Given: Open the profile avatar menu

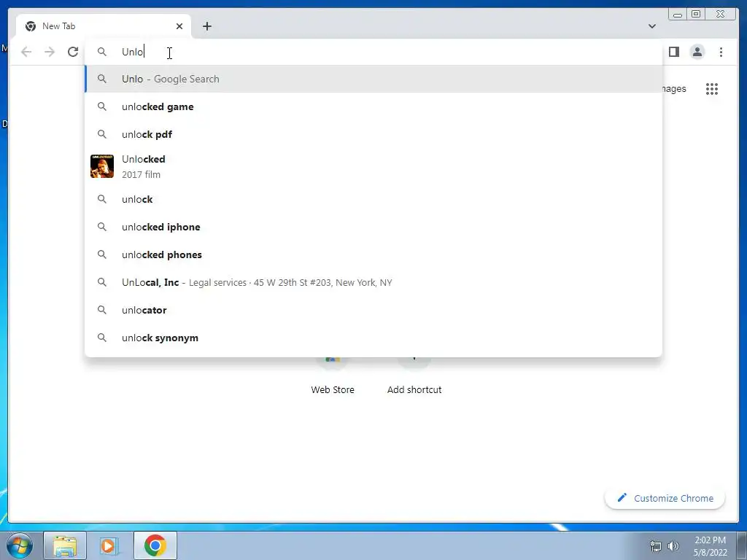Looking at the screenshot, I should point(697,52).
